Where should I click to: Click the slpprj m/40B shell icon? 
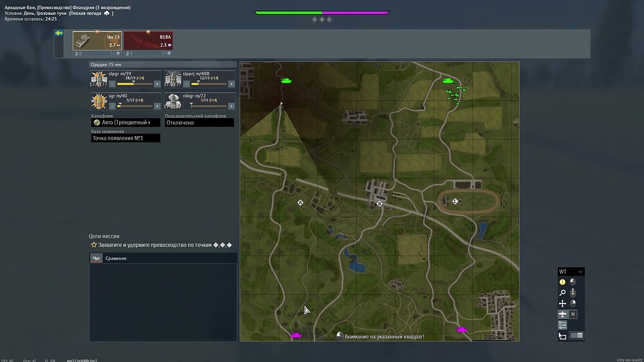[173, 79]
